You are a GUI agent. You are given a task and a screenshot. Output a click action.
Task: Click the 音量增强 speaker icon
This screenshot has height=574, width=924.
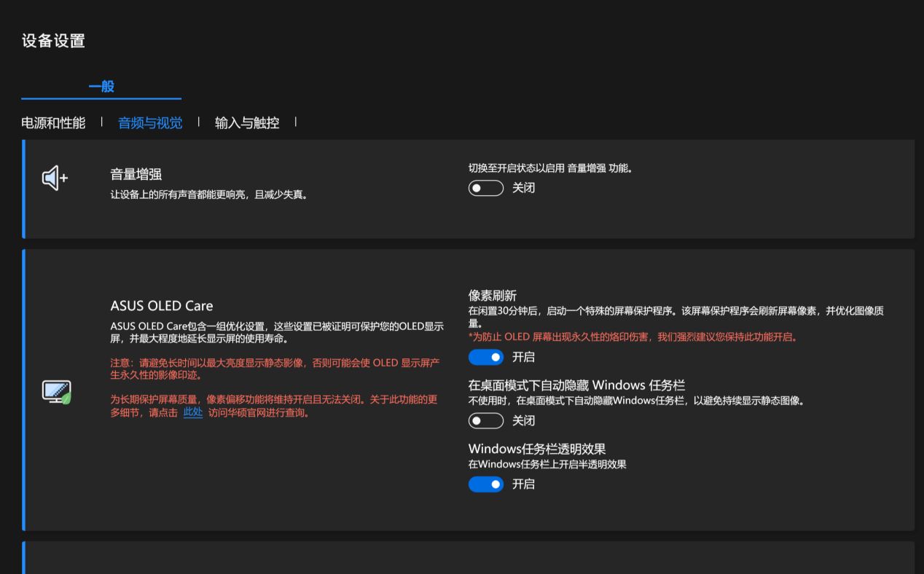coord(55,178)
